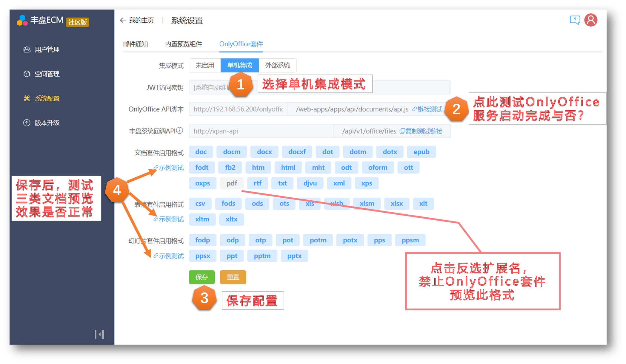The image size is (626, 364).
Task: Toggle the ppsm format tag
Action: [410, 240]
